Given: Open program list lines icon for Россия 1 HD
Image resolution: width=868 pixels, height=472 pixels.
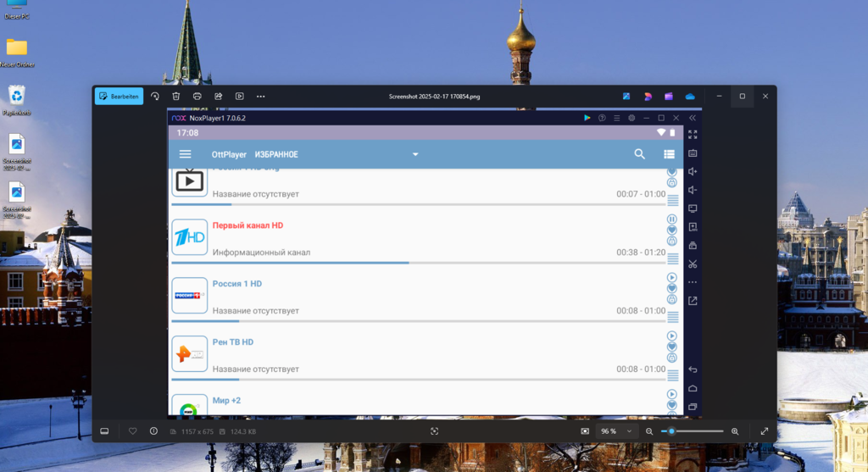Looking at the screenshot, I should pos(673,317).
